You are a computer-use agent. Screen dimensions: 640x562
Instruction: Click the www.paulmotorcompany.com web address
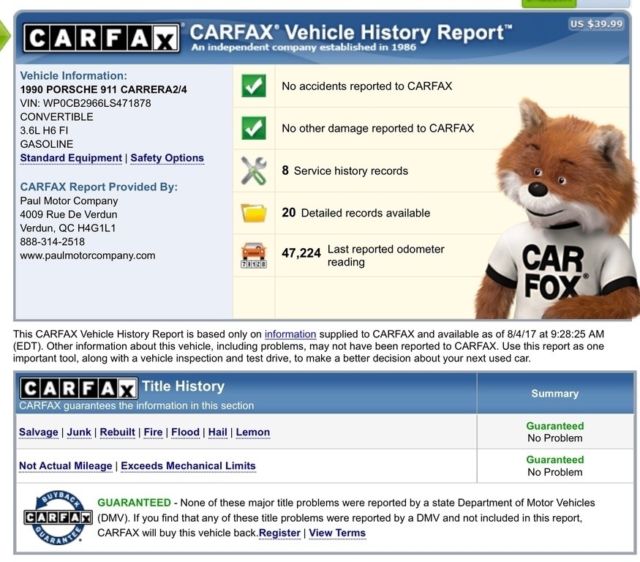[87, 256]
